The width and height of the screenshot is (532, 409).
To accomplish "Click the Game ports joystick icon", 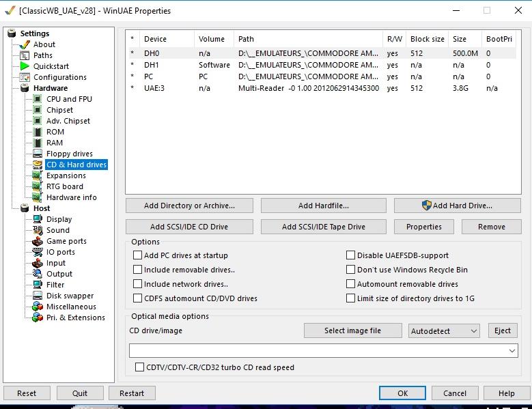I will point(38,241).
